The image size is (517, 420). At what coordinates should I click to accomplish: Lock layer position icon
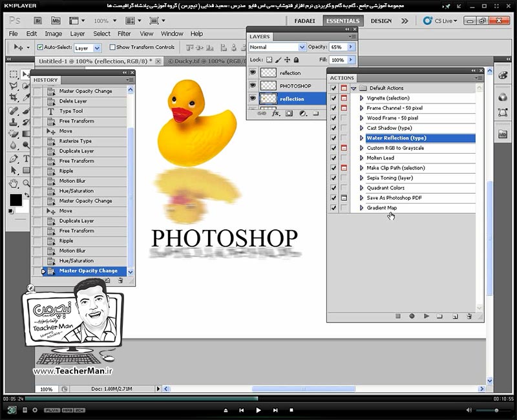click(x=287, y=59)
